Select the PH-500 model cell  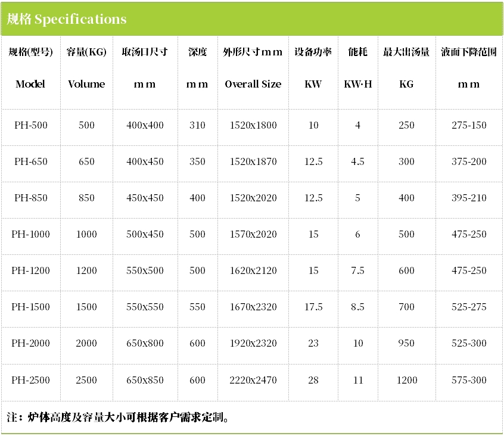tap(30, 125)
